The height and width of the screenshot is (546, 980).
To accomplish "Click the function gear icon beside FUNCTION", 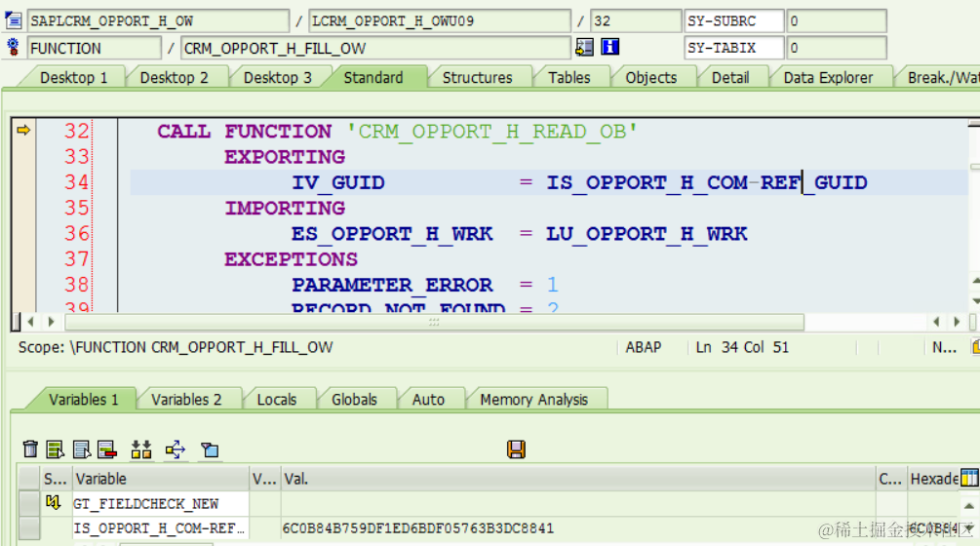I will pyautogui.click(x=13, y=48).
